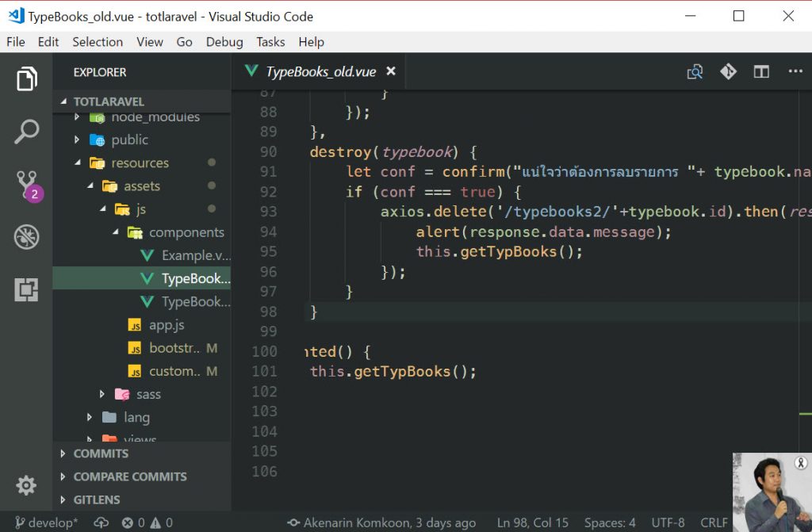This screenshot has height=532, width=812.
Task: Click the public folder icon
Action: pyautogui.click(x=98, y=140)
